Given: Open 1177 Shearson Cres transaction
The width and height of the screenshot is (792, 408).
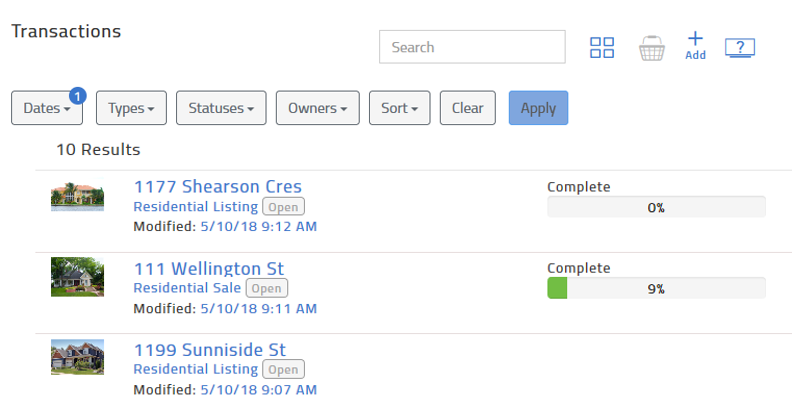Looking at the screenshot, I should [x=217, y=187].
